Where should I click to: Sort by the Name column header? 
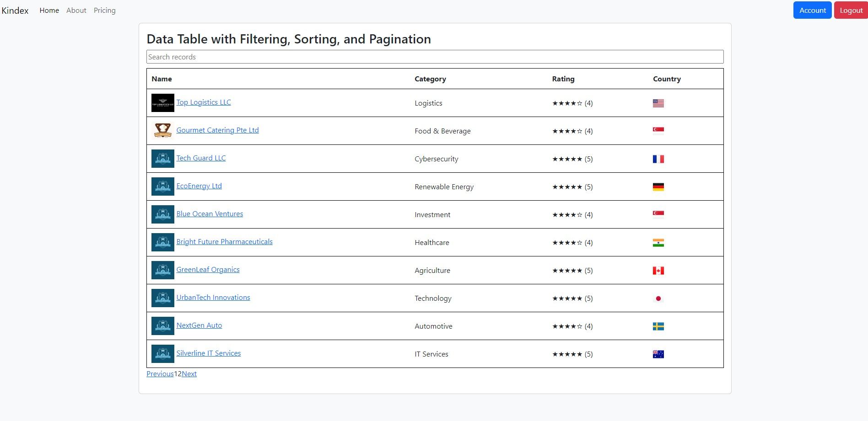pos(162,79)
